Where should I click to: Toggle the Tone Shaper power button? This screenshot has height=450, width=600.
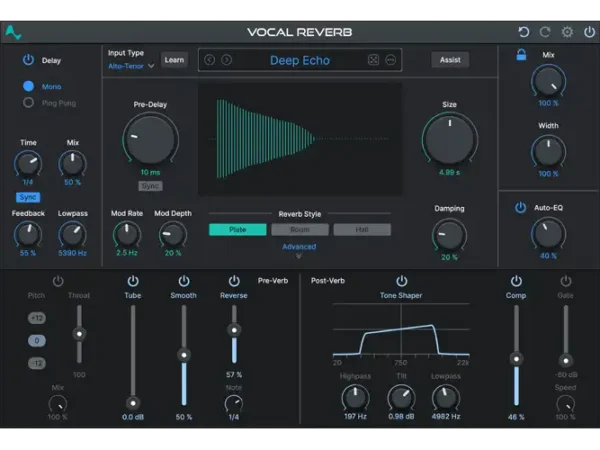(x=401, y=281)
